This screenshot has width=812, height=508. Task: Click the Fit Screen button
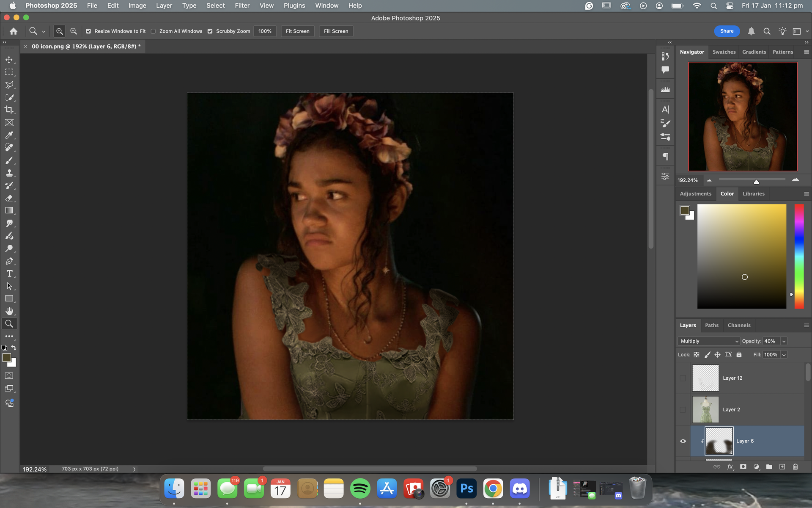pyautogui.click(x=297, y=31)
